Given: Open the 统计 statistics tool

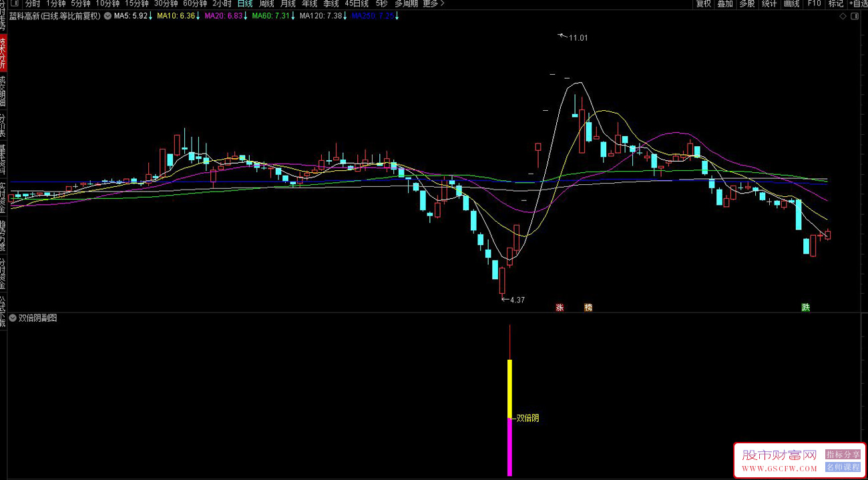Looking at the screenshot, I should pyautogui.click(x=769, y=3).
